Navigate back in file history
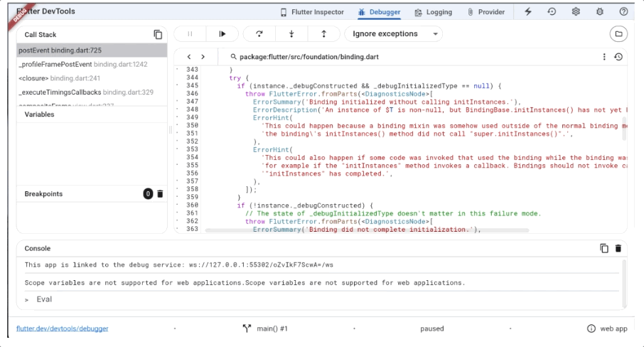The image size is (644, 347). 189,57
